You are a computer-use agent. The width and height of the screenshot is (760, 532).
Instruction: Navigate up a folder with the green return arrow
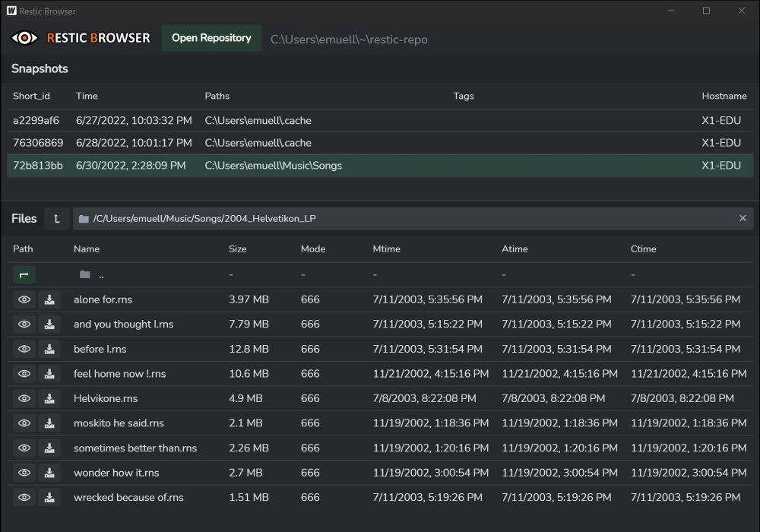coord(24,274)
